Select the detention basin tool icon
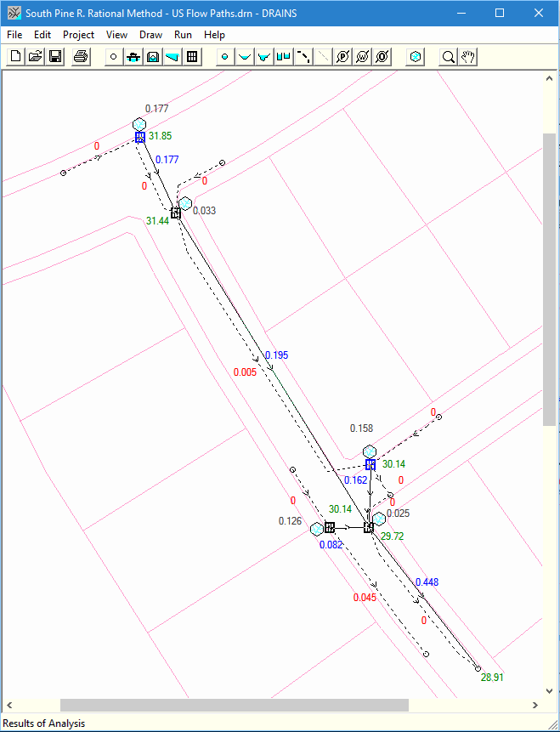 click(153, 57)
